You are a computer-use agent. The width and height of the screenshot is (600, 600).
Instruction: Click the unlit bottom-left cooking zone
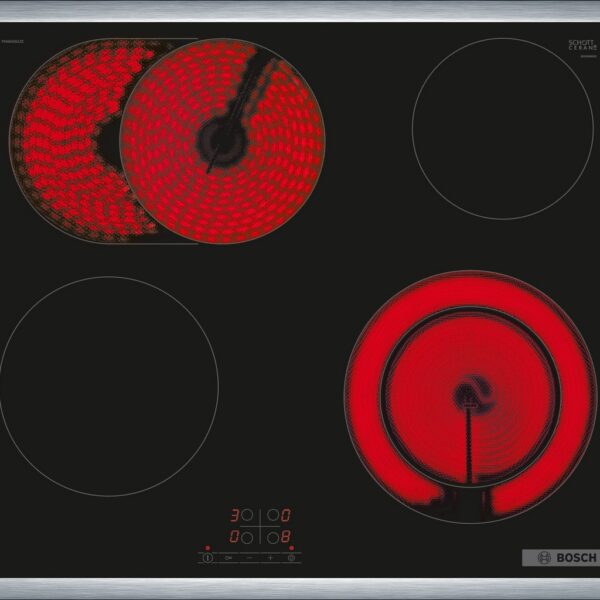click(x=108, y=386)
